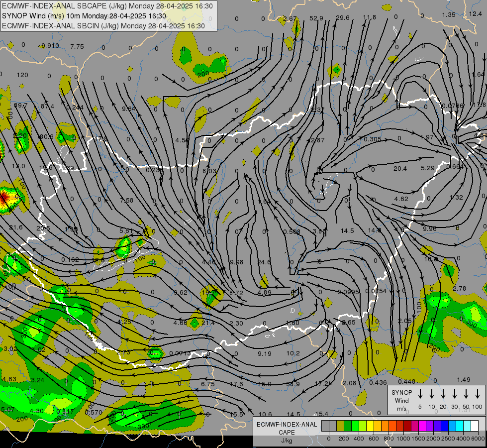Click map value '9.19' on the map

pos(265,353)
